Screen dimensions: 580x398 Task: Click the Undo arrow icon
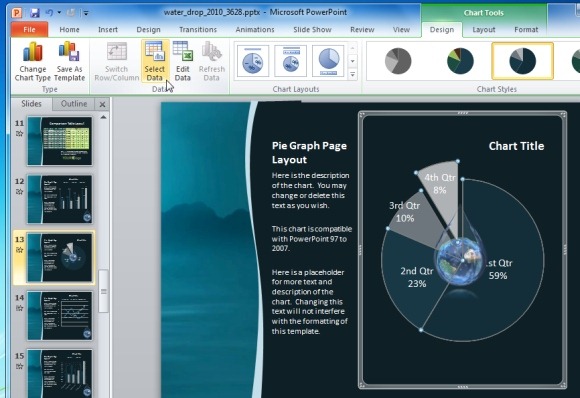tap(49, 13)
